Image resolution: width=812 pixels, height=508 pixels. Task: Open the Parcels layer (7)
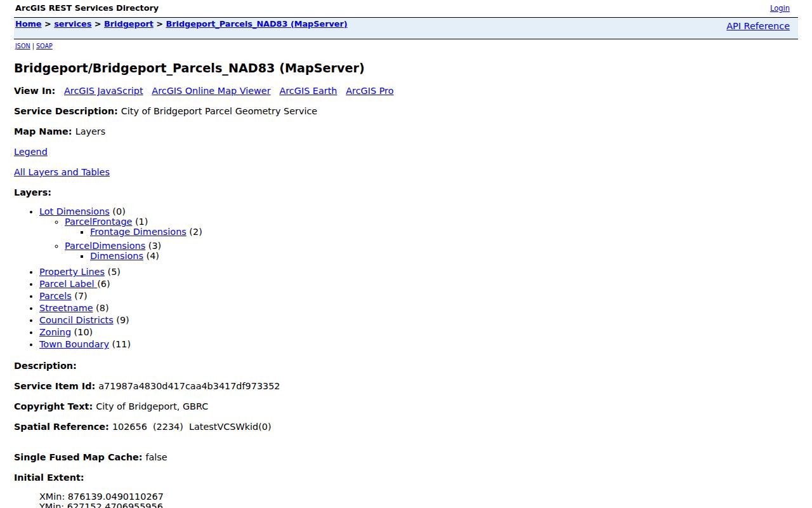coord(55,296)
